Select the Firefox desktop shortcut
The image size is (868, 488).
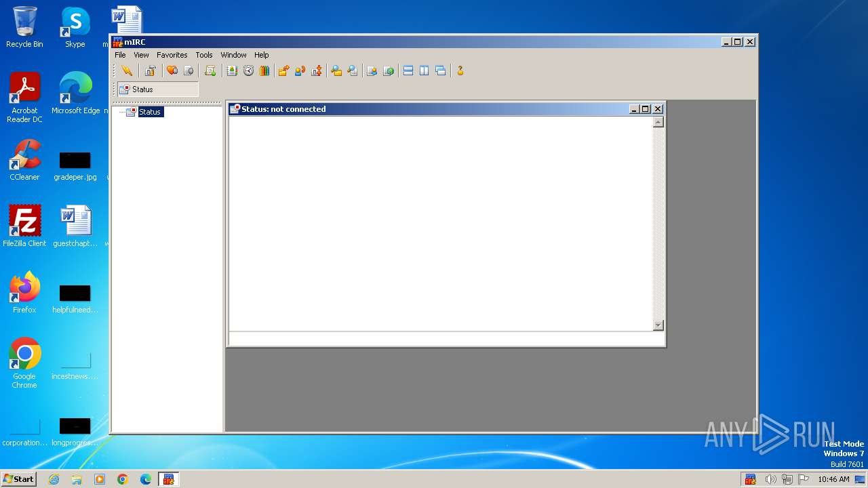(24, 292)
